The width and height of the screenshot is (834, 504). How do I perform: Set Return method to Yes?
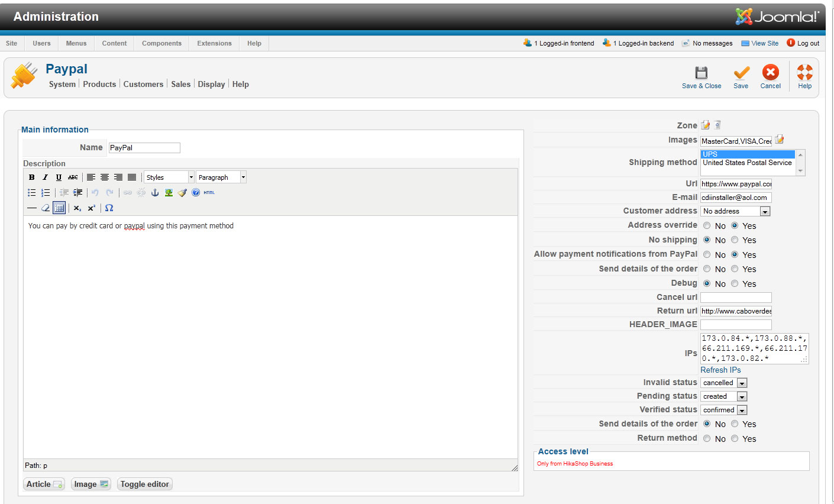[735, 439]
